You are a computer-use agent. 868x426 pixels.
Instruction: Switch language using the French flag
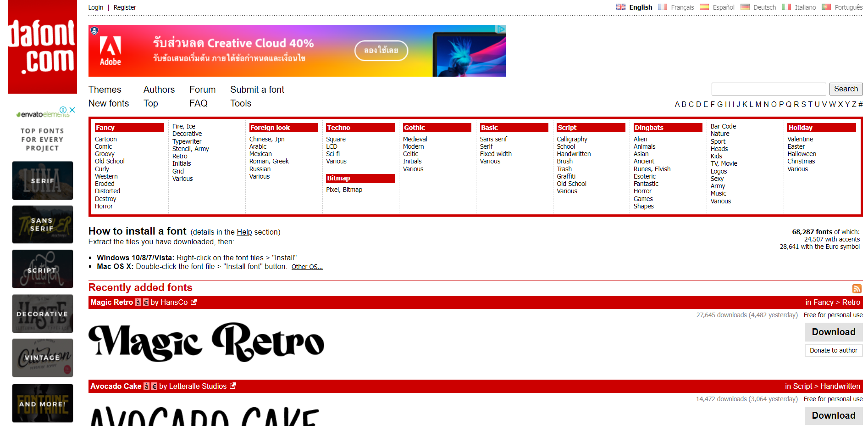pos(662,7)
